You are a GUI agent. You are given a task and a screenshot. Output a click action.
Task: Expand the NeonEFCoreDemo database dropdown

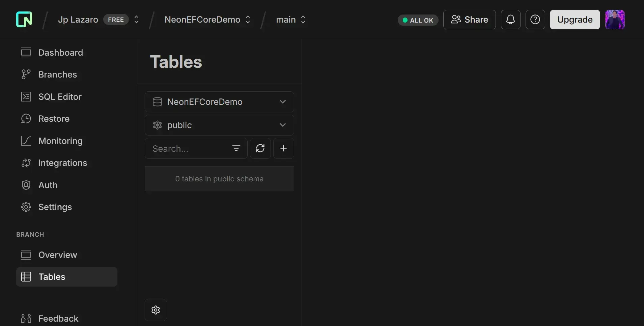pos(219,102)
